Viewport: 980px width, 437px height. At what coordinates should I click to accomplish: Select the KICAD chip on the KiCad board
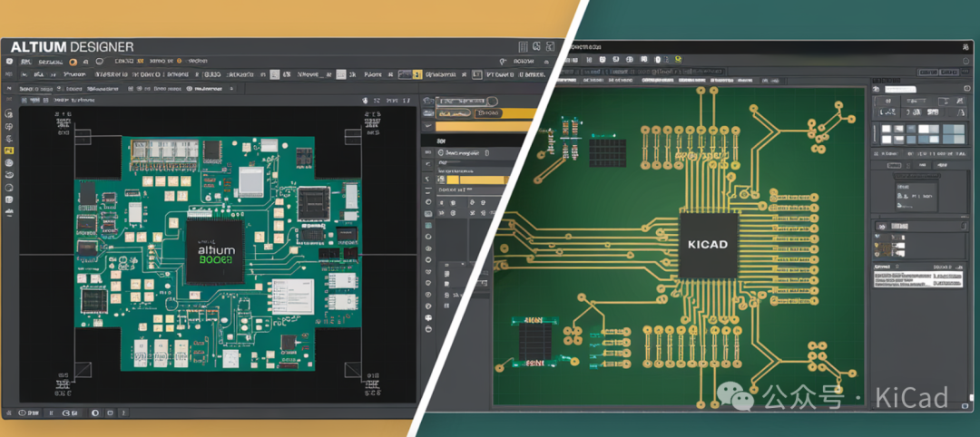[708, 245]
